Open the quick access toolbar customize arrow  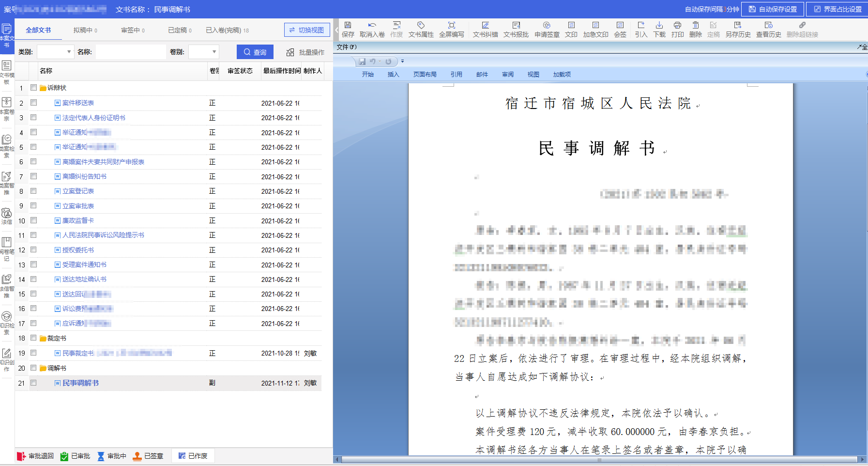pos(402,62)
